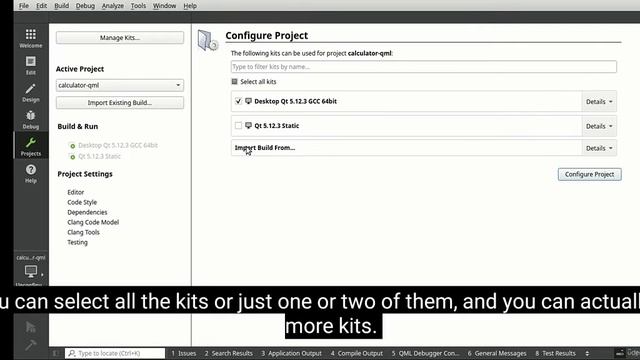Open Dependencies project settings
The height and width of the screenshot is (360, 640).
click(87, 212)
